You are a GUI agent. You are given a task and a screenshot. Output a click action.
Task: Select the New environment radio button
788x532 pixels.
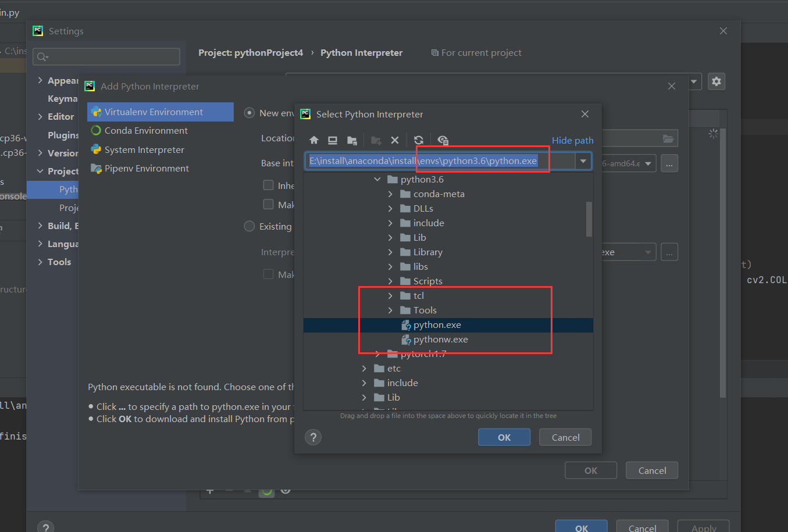tap(249, 113)
